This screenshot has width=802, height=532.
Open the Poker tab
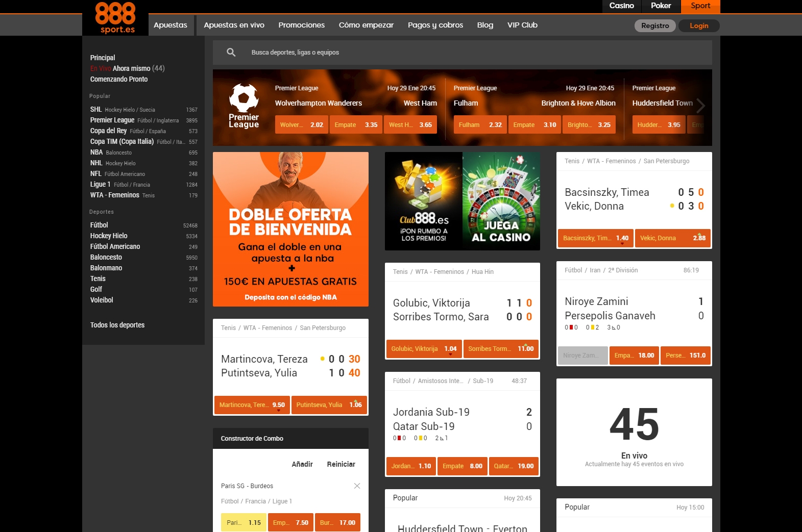[x=661, y=6]
